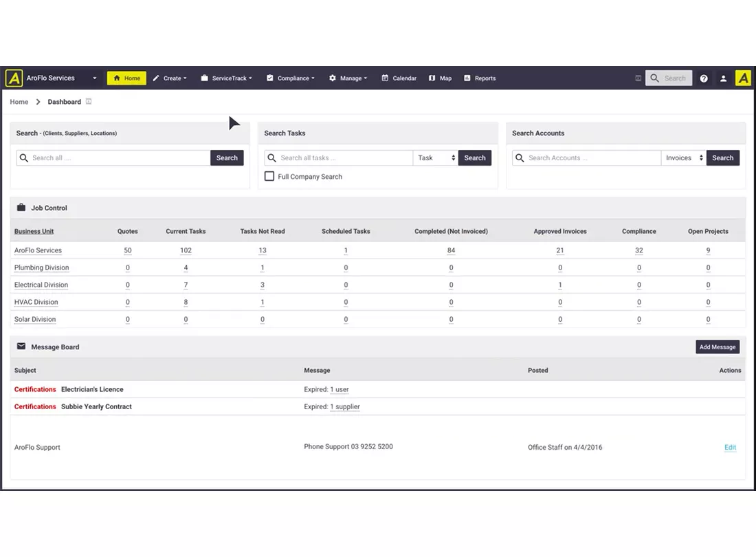756x557 pixels.
Task: Click the Search all tasks input field
Action: (338, 157)
